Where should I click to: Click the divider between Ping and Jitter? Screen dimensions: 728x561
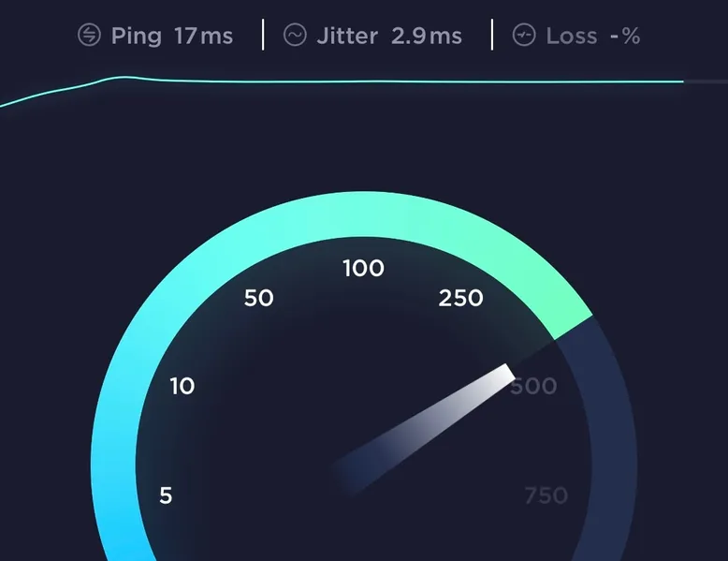[x=263, y=35]
